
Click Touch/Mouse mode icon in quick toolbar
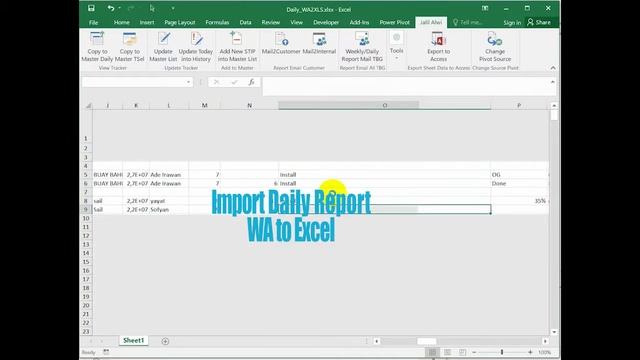point(152,8)
